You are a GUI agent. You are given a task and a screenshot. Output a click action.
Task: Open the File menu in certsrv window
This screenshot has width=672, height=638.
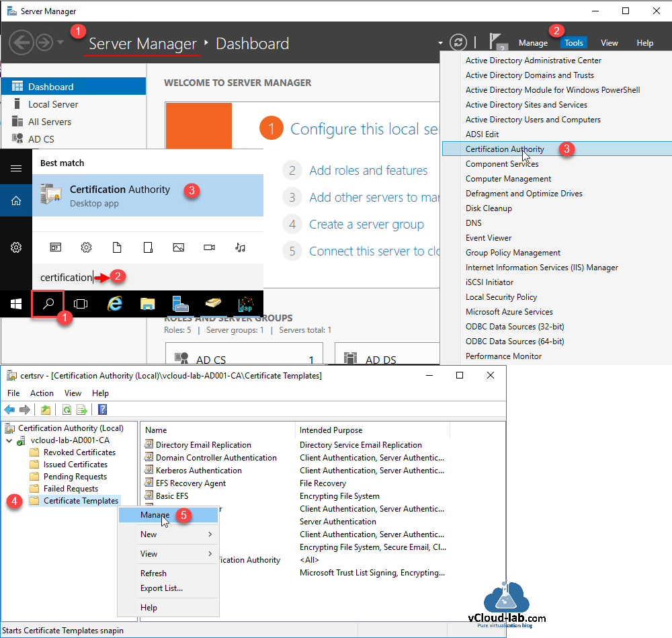click(13, 393)
